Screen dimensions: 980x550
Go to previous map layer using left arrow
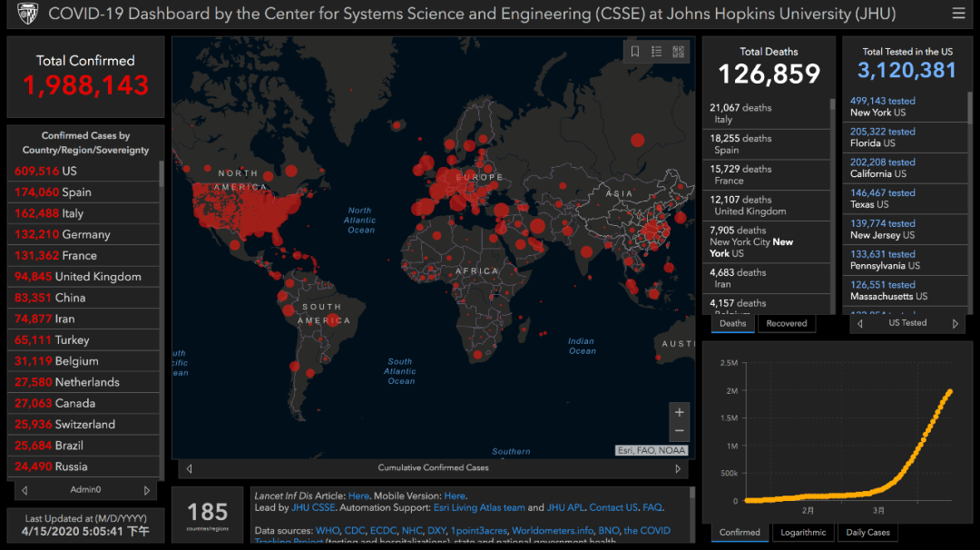point(189,468)
